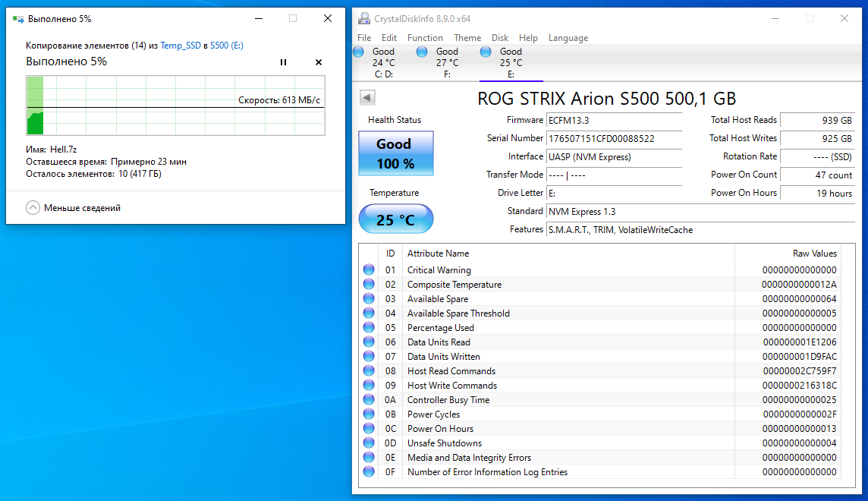Image resolution: width=868 pixels, height=501 pixels.
Task: Click the 25 °C temperature button
Action: point(395,220)
